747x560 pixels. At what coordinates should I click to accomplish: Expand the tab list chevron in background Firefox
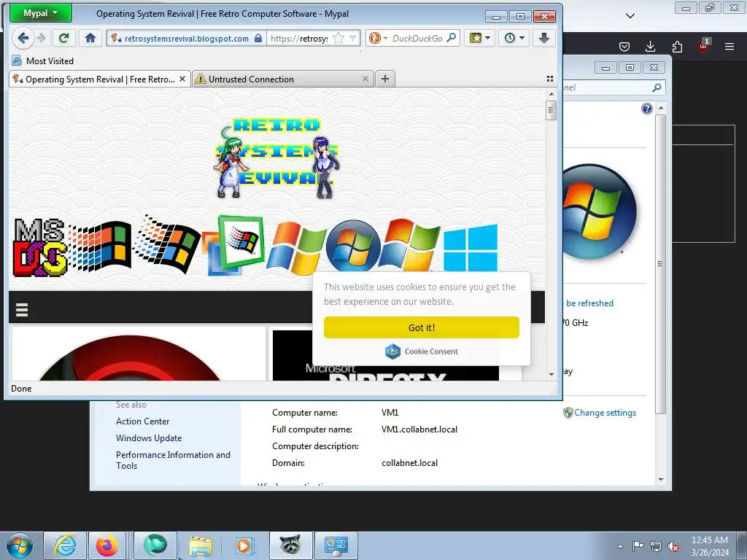(630, 16)
